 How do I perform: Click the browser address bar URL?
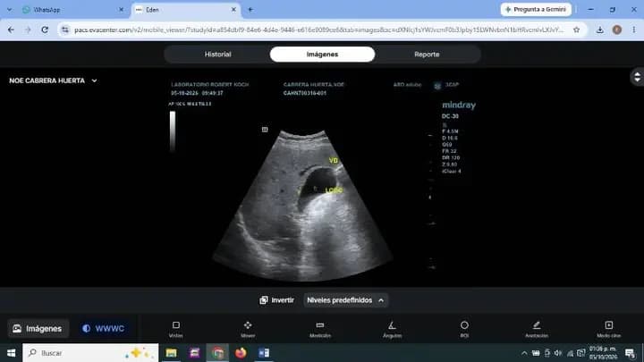[x=318, y=30]
